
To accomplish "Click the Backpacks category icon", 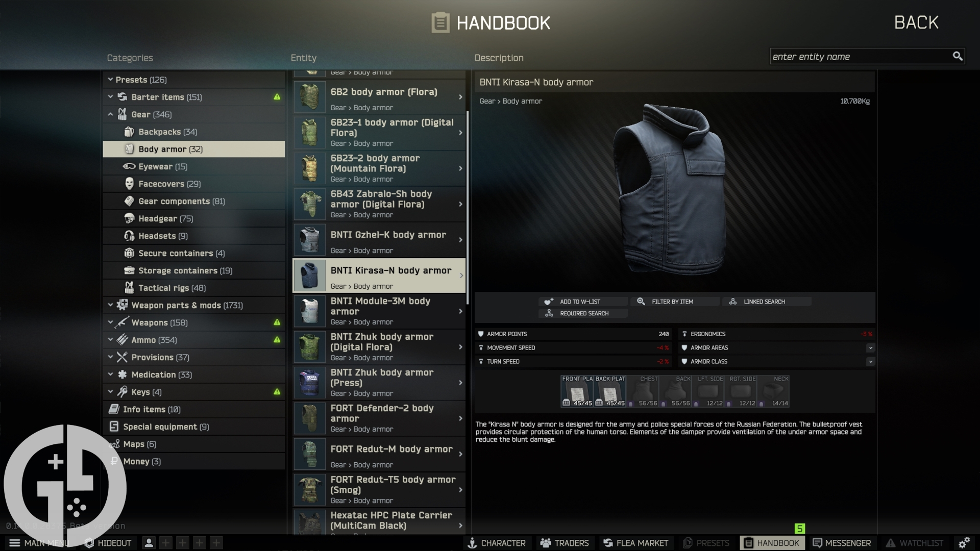I will tap(129, 133).
